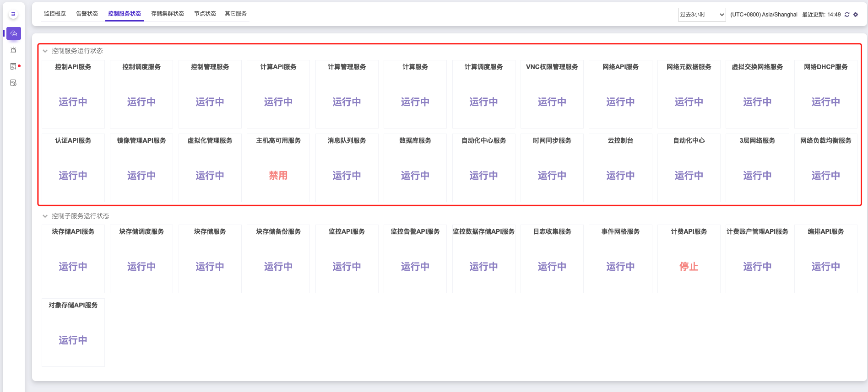Switch to the 监控概览 tab
The width and height of the screenshot is (868, 392).
(55, 14)
